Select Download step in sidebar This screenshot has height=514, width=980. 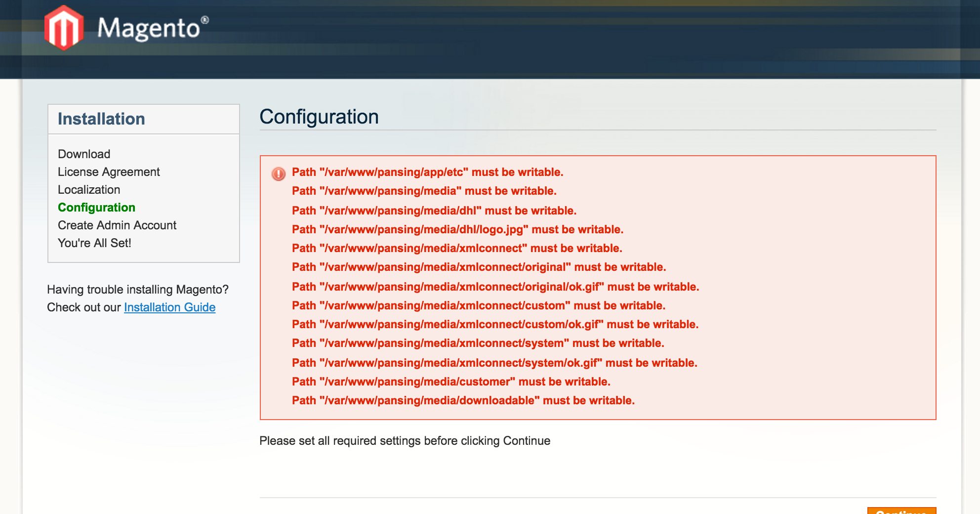pyautogui.click(x=84, y=154)
